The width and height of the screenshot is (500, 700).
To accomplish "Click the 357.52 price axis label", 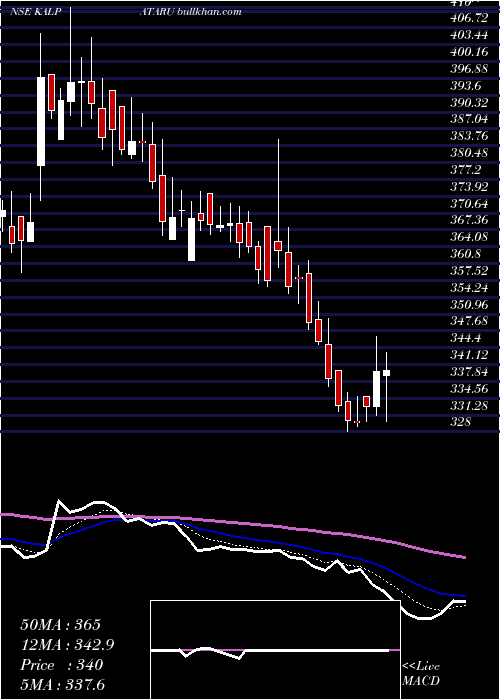I will (x=469, y=271).
